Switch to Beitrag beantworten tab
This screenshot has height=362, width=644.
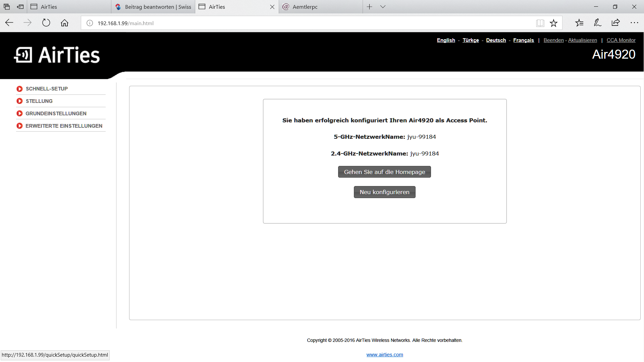[x=153, y=7]
